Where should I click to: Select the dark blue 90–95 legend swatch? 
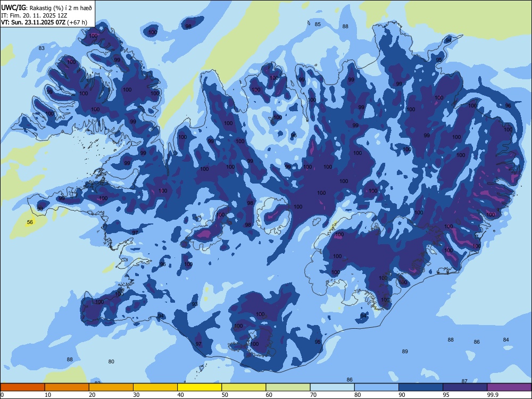421,387
